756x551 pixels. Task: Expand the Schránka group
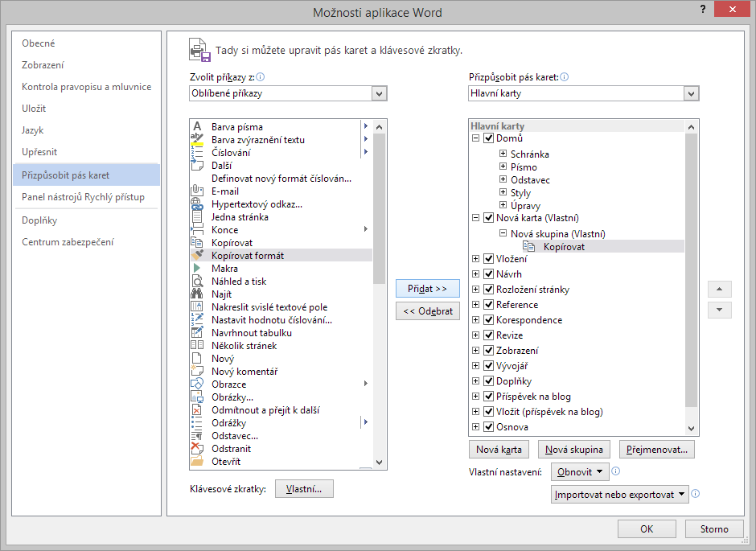[x=503, y=154]
